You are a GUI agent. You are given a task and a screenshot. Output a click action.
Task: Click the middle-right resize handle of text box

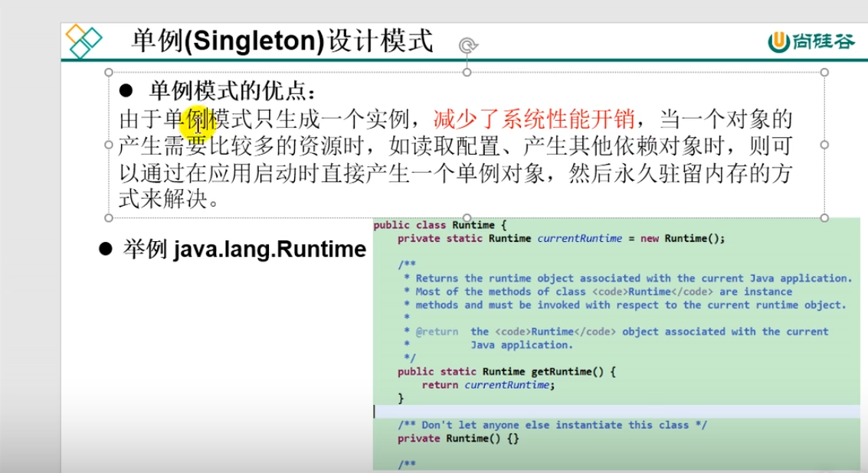click(824, 145)
